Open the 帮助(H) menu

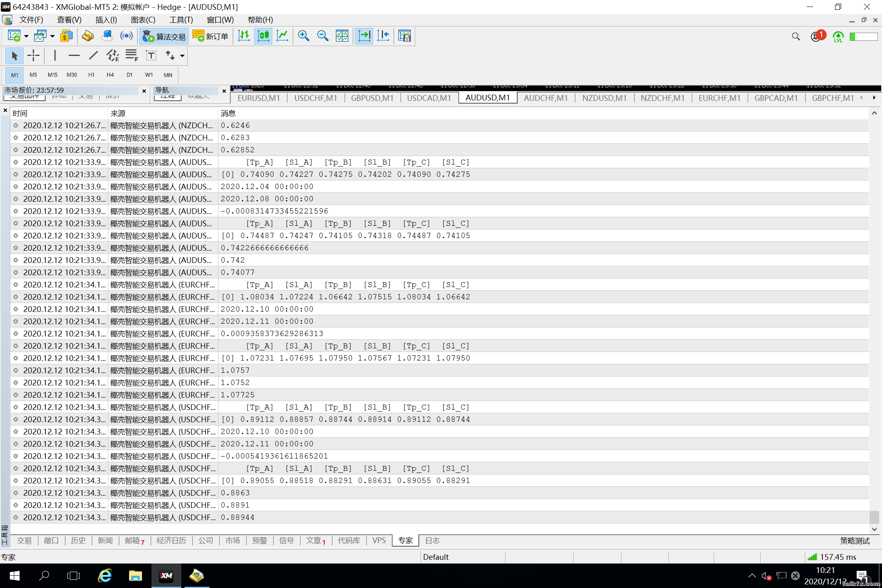tap(261, 20)
